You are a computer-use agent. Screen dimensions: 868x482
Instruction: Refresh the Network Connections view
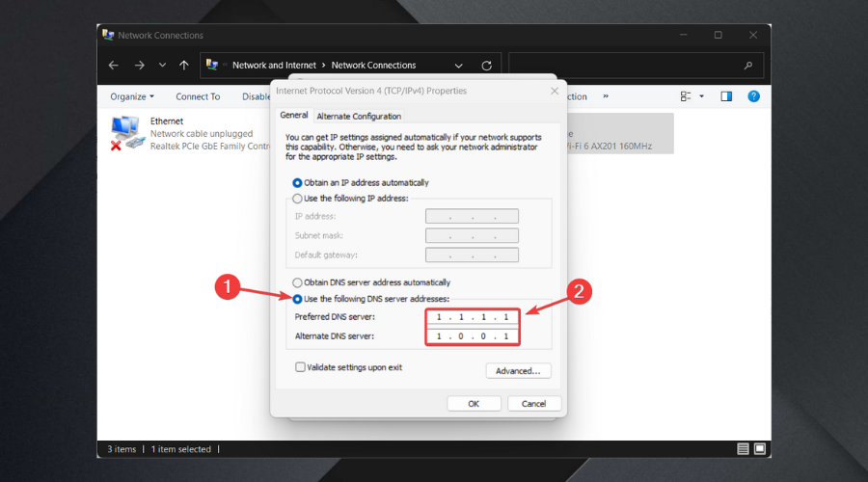pyautogui.click(x=487, y=66)
